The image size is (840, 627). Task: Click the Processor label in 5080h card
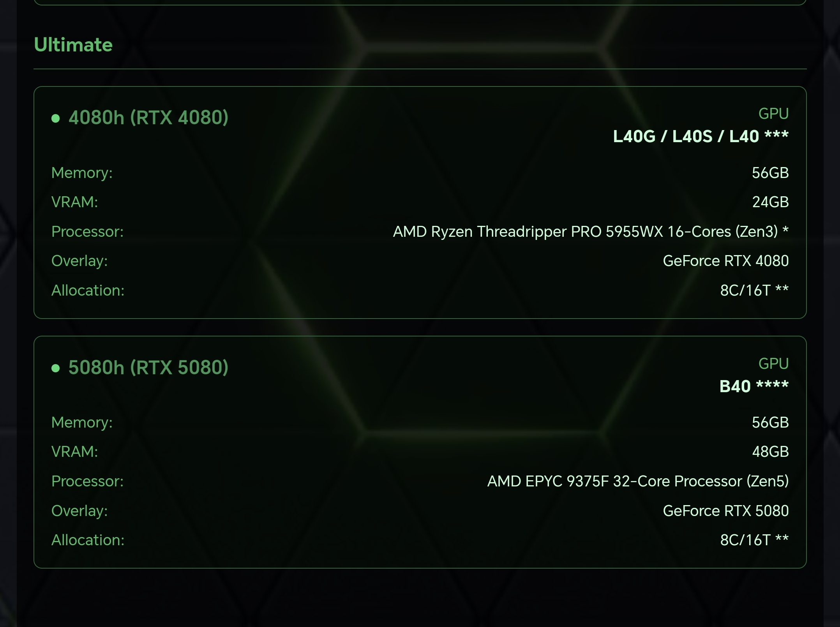[88, 481]
